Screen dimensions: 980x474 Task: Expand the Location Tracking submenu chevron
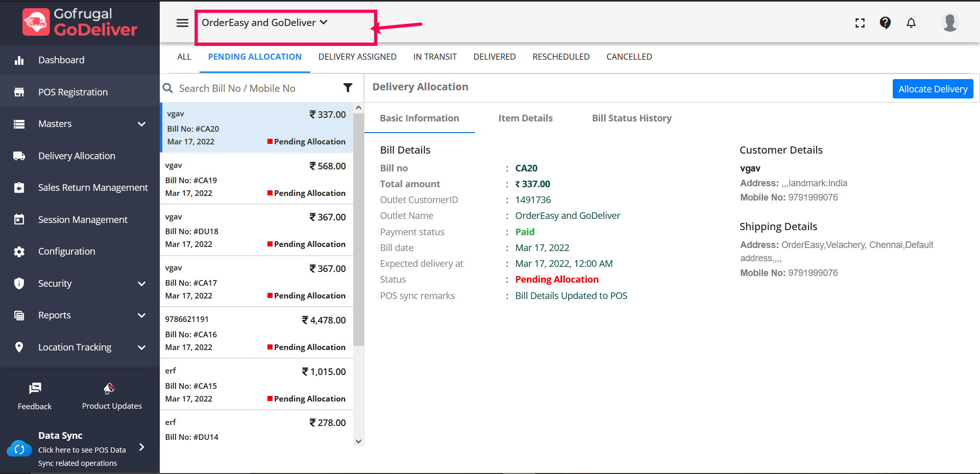tap(142, 347)
